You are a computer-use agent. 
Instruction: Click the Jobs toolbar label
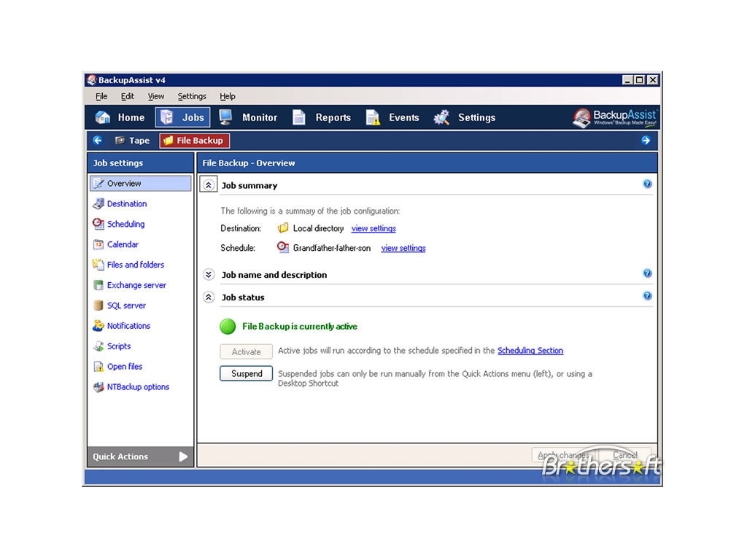coord(193,117)
